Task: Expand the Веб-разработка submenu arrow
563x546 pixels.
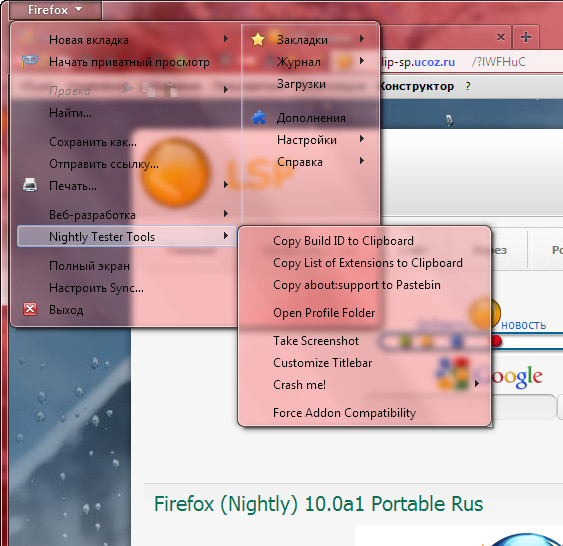Action: coord(225,214)
